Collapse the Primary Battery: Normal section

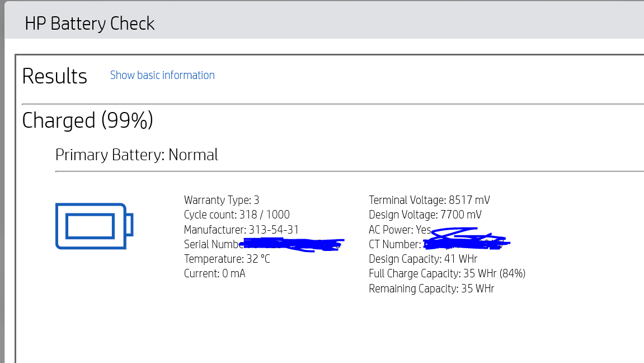point(137,155)
